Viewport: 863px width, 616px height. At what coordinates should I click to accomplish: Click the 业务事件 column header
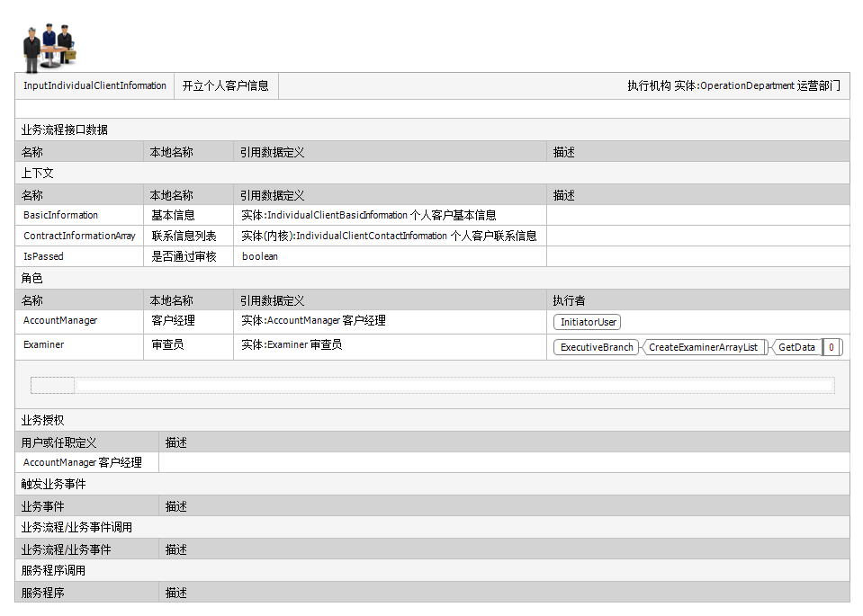(87, 506)
